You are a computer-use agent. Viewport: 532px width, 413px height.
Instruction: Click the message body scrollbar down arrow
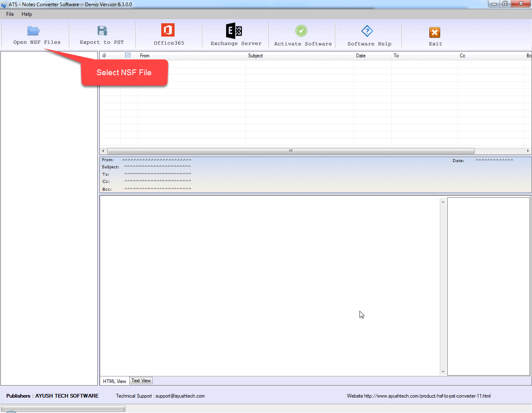coord(443,372)
